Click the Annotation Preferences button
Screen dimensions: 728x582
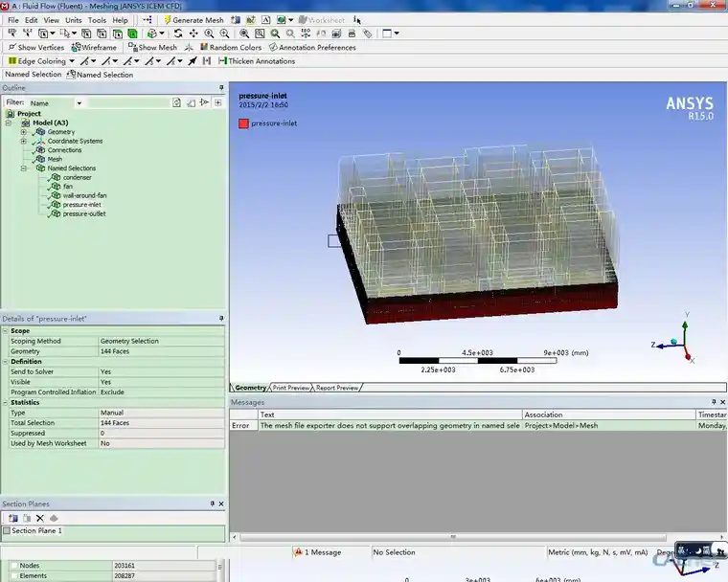coord(312,47)
